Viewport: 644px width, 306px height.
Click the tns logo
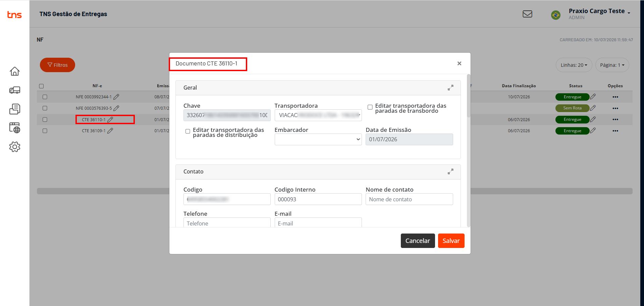click(14, 14)
